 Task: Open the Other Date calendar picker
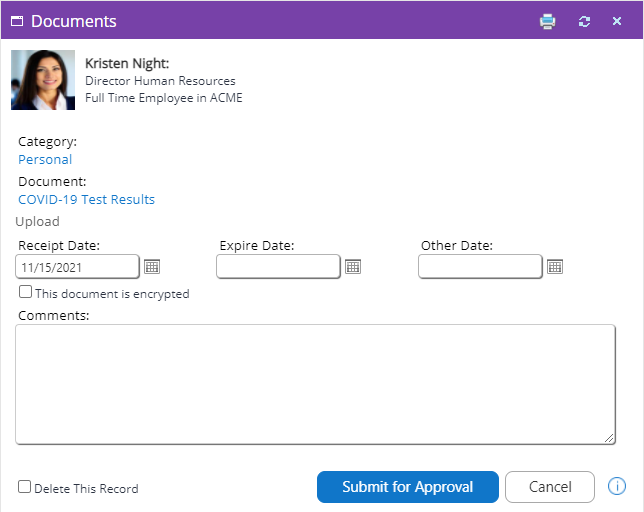tap(555, 267)
